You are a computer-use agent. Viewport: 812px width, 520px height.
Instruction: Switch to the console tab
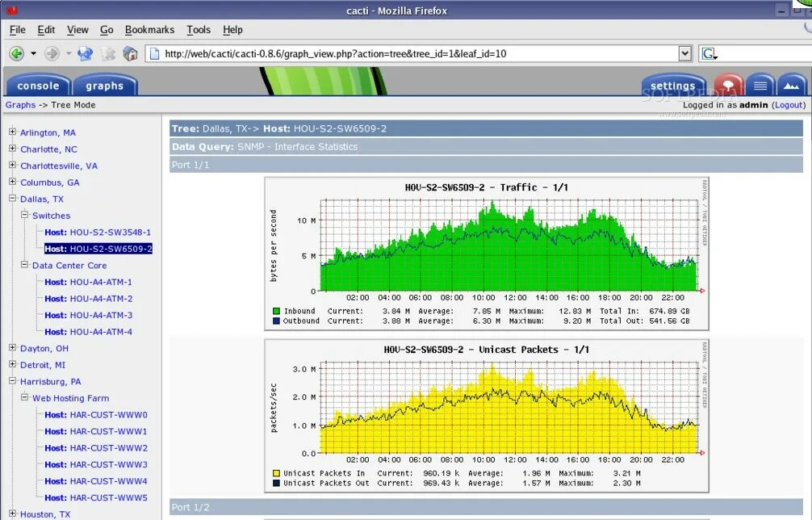tap(38, 86)
